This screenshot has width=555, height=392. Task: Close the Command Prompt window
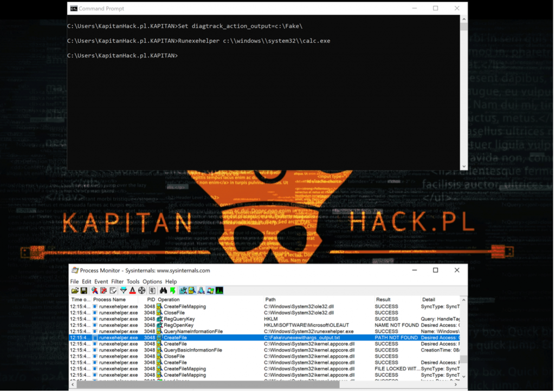tap(457, 8)
